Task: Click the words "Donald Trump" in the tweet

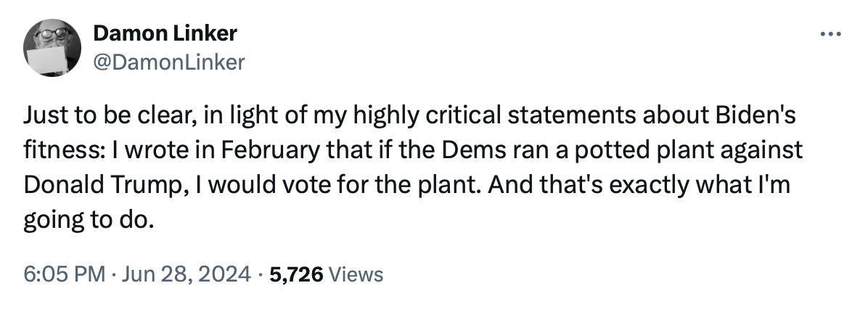Action: pos(102,186)
